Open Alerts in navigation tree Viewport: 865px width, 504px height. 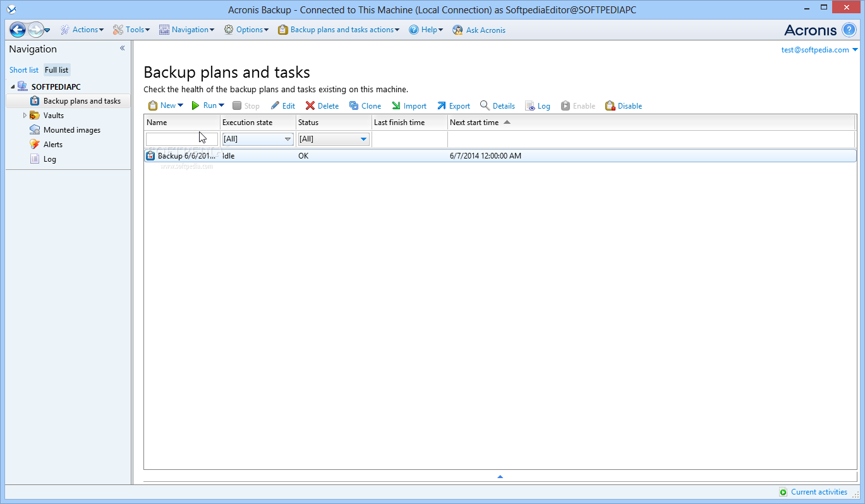(x=53, y=145)
